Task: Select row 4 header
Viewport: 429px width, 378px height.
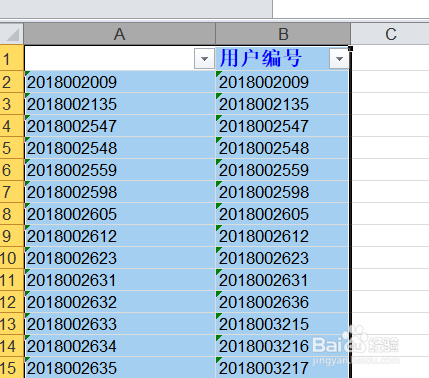Action: point(12,126)
